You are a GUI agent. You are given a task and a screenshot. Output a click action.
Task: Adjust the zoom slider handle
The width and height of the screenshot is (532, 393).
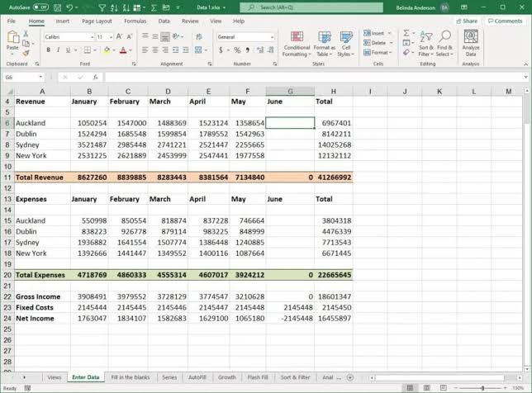point(482,387)
